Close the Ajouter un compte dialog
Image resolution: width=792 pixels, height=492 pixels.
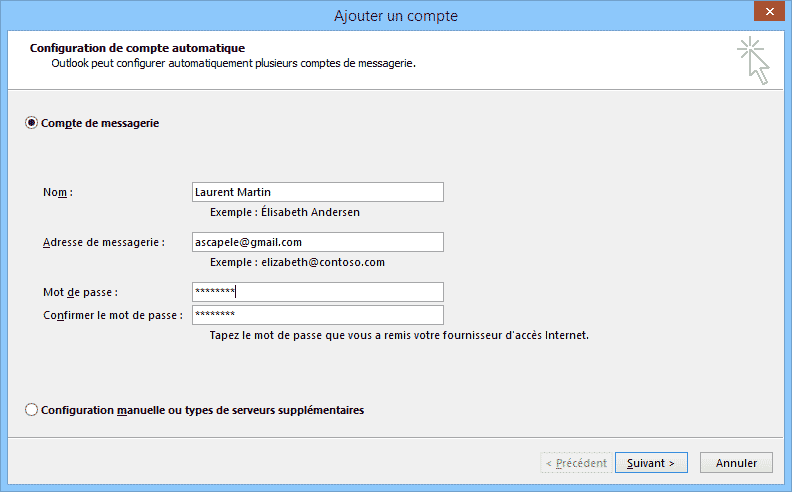click(x=767, y=15)
